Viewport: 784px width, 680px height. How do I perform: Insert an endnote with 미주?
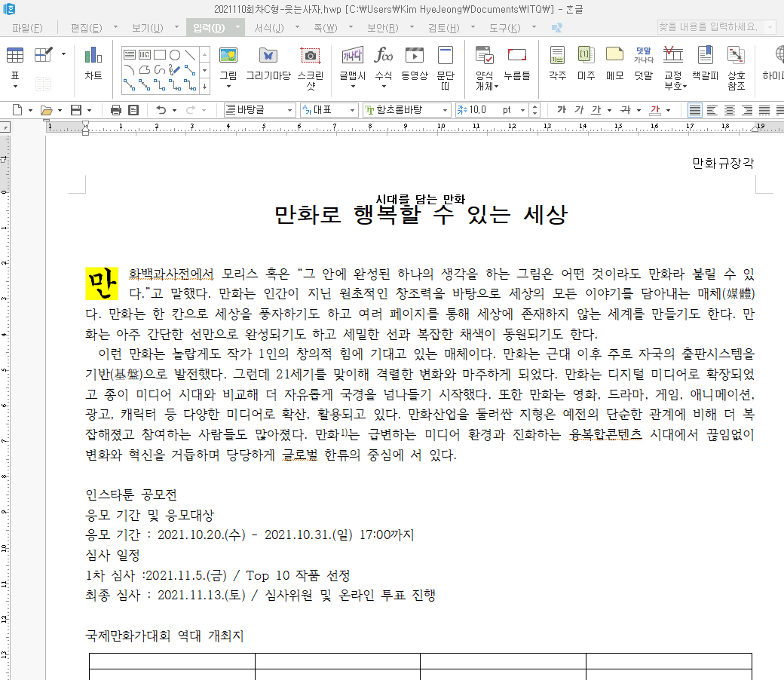pos(586,63)
